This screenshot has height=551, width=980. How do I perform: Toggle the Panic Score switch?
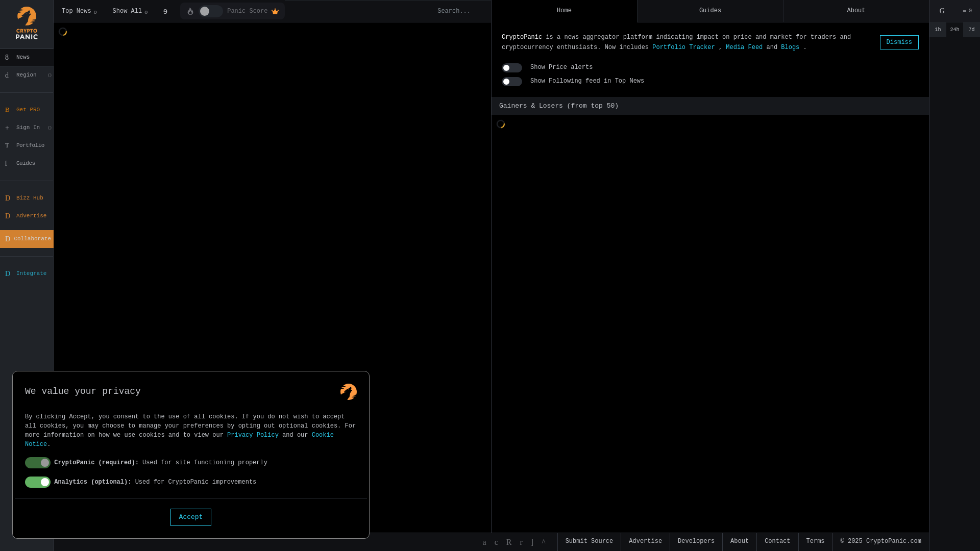click(210, 11)
